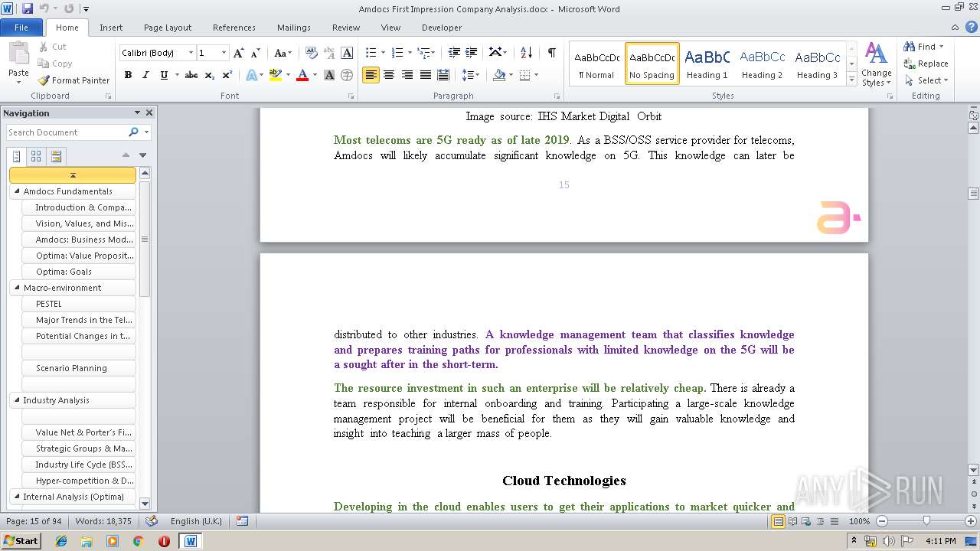Go to PESTEL heading in Navigation

pyautogui.click(x=79, y=304)
